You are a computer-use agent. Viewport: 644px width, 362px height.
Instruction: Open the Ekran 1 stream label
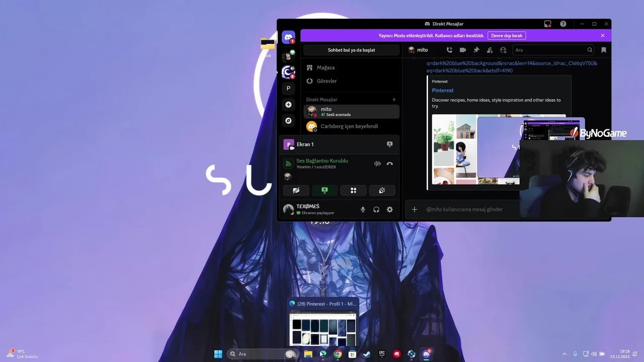(x=305, y=144)
